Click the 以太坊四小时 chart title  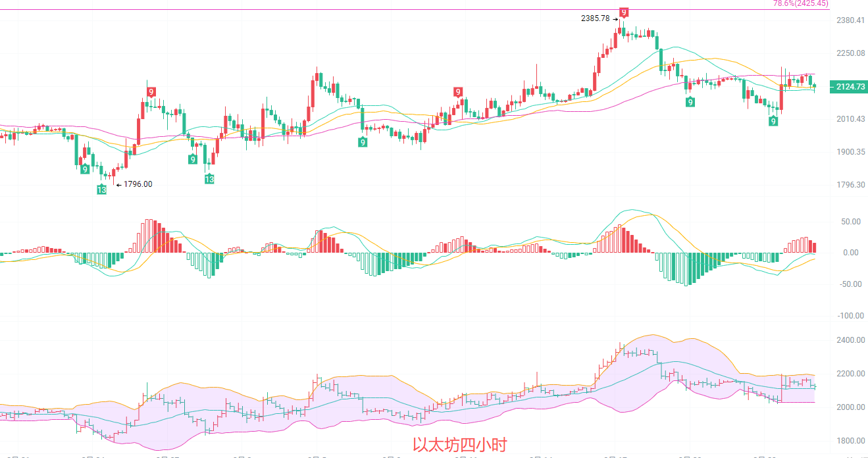(x=460, y=445)
